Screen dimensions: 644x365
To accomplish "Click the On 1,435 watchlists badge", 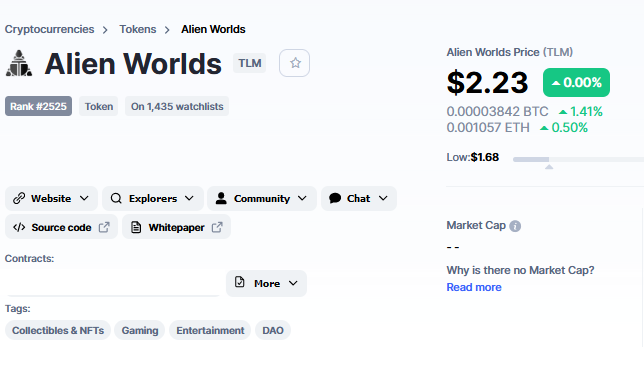I will coord(177,106).
